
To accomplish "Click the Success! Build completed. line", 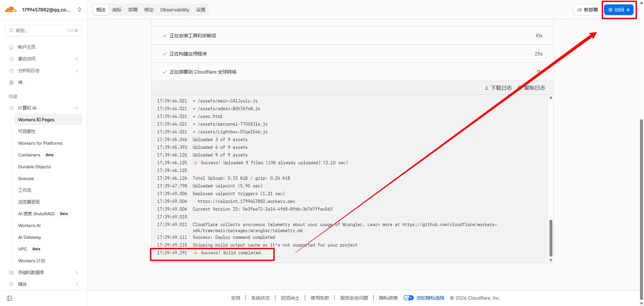I will point(210,253).
